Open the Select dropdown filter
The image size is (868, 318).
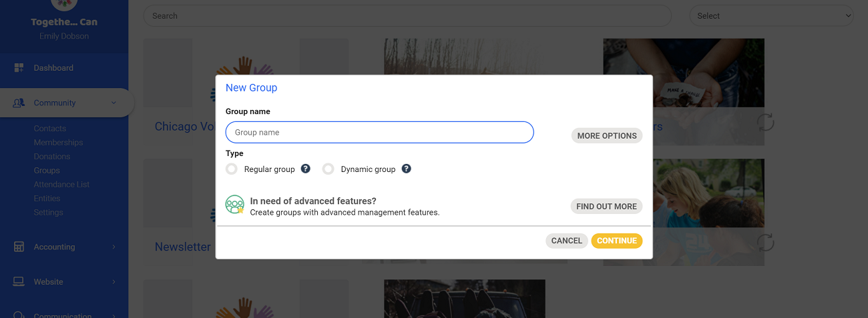(x=771, y=16)
